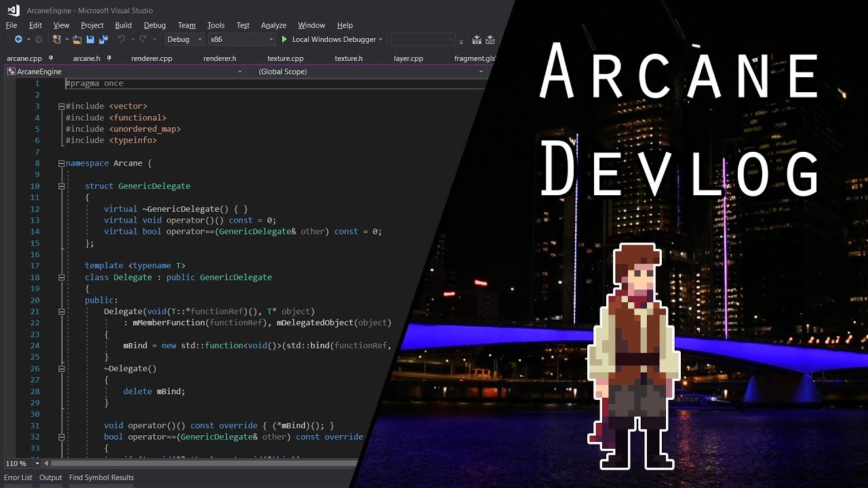Click the Redo arrow icon
Viewport: 868px width, 488px height.
142,39
